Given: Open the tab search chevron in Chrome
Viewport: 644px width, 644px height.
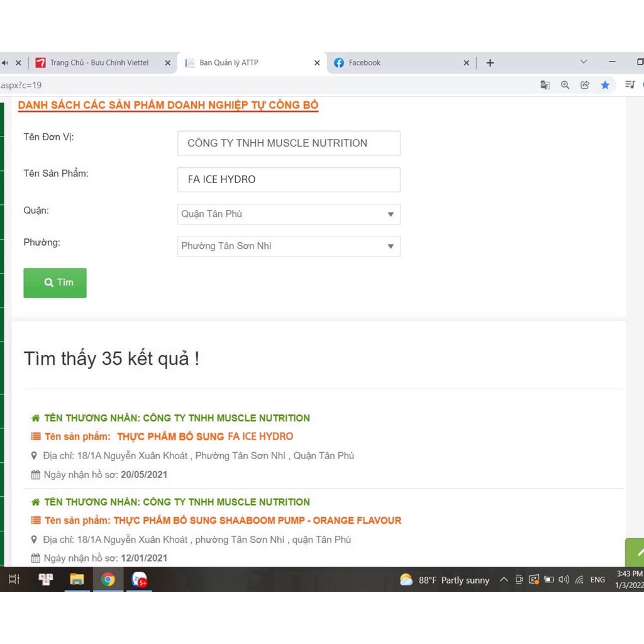Looking at the screenshot, I should click(x=584, y=62).
